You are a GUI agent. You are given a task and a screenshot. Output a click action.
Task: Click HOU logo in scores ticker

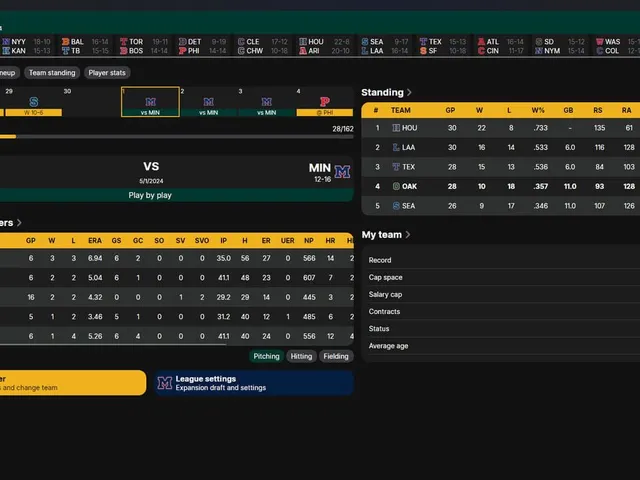pos(303,42)
